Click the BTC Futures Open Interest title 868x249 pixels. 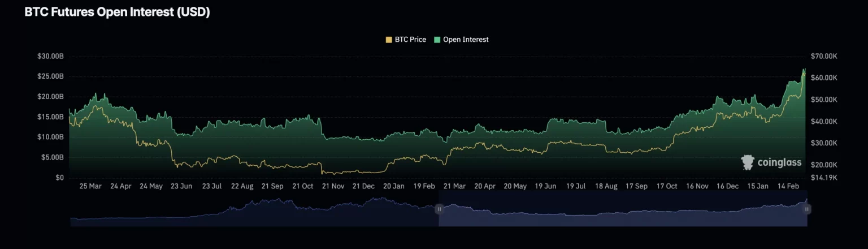[x=117, y=12]
